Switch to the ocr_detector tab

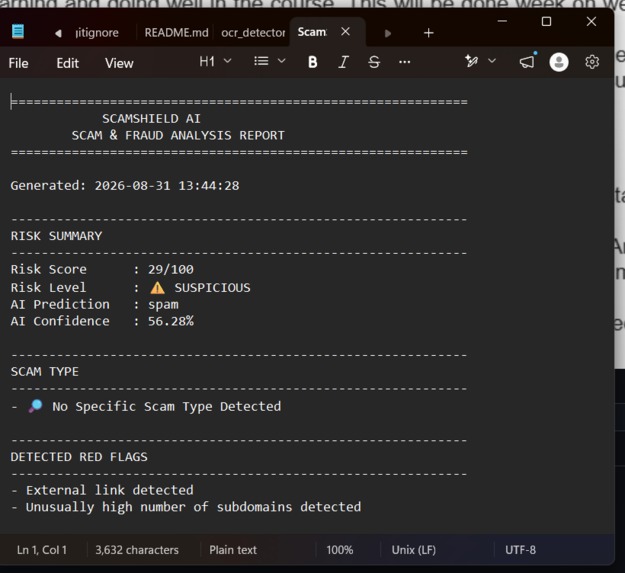(x=253, y=33)
